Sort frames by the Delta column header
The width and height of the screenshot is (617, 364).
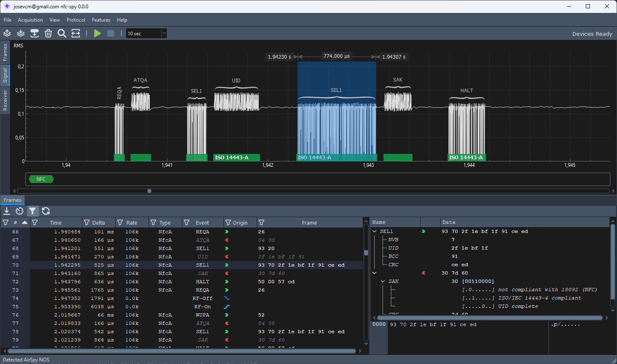coord(99,223)
